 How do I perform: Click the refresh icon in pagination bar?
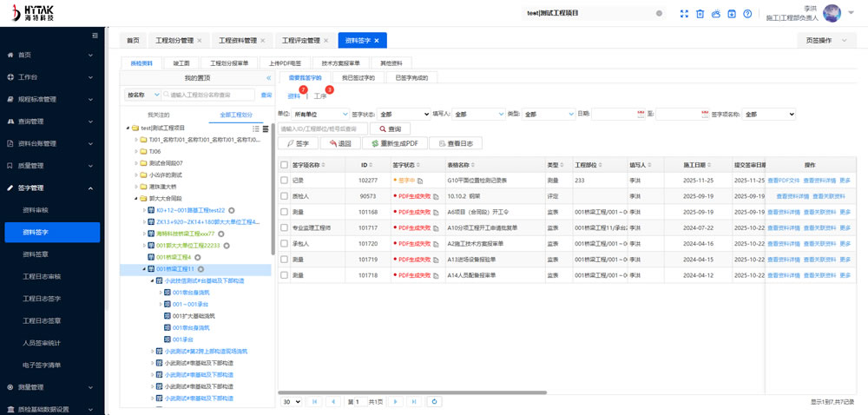(435, 402)
